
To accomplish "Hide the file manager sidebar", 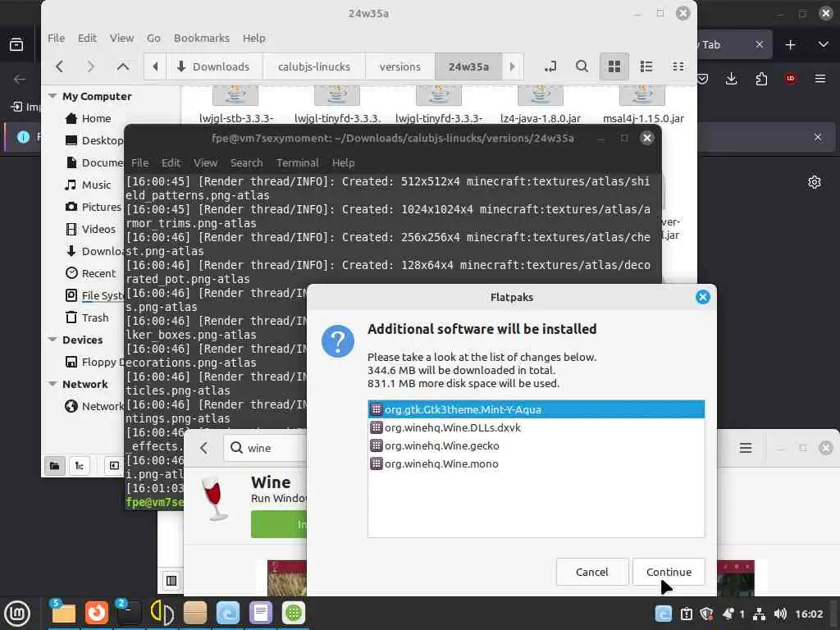I will (x=114, y=466).
